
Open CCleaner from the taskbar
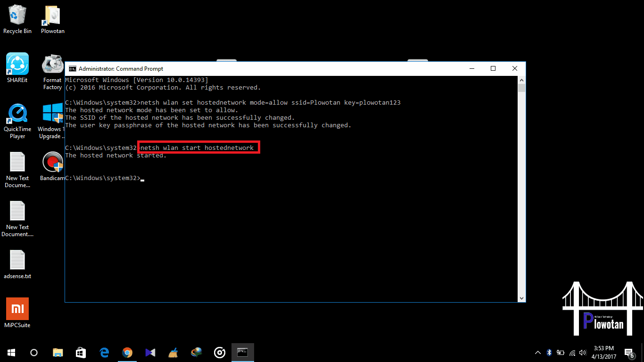point(173,352)
